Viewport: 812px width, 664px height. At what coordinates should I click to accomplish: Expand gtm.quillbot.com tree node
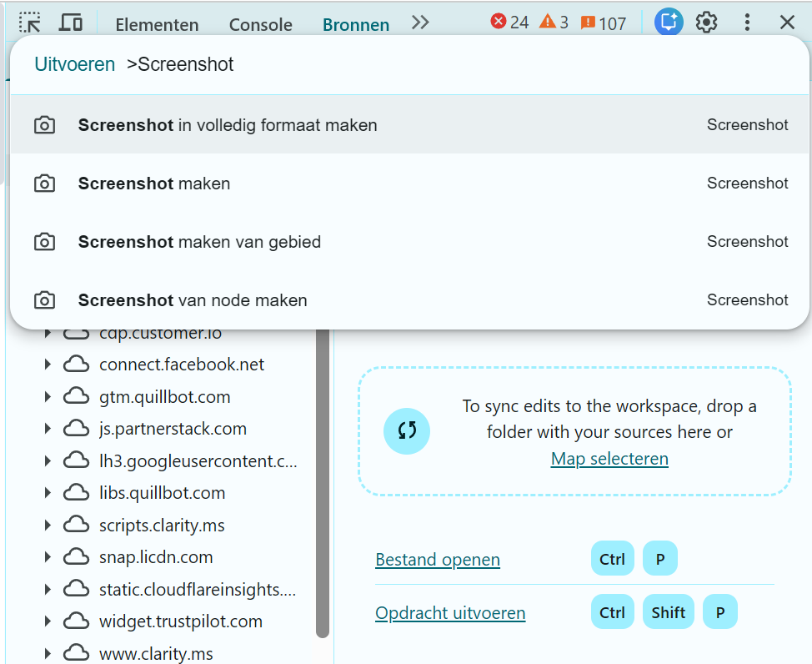48,397
